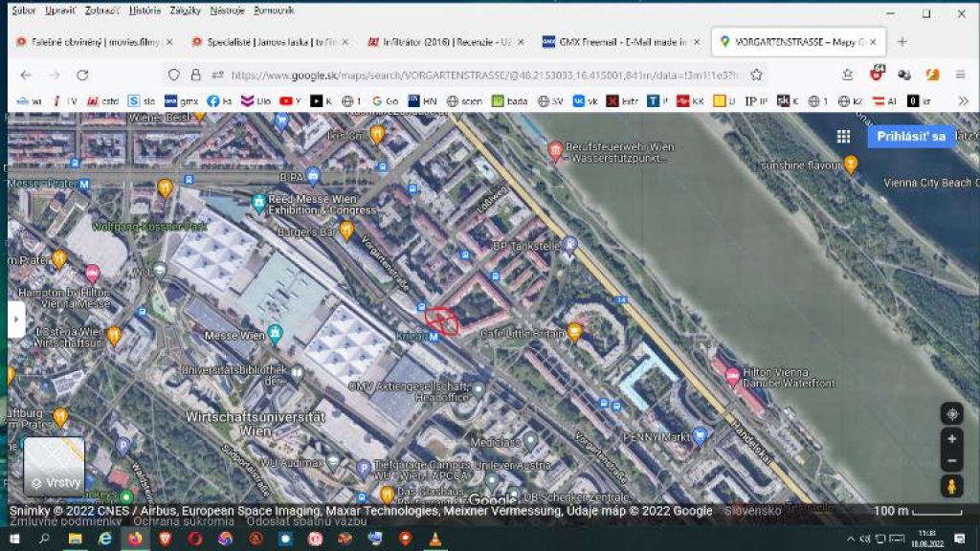
Task: Show my location on the map
Action: point(951,413)
